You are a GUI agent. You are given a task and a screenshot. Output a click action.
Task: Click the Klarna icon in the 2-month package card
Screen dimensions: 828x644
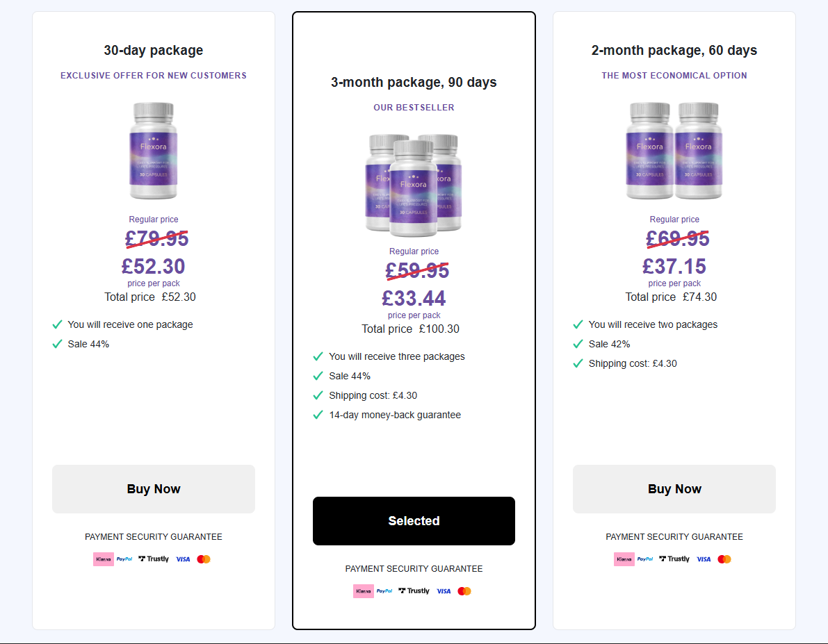click(624, 559)
